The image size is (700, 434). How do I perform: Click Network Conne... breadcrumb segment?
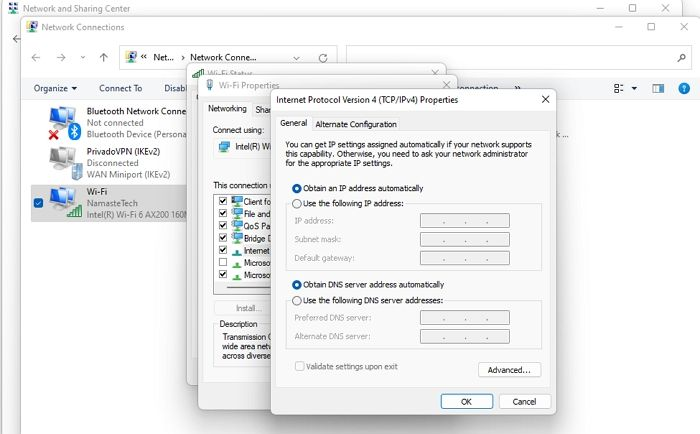pyautogui.click(x=223, y=57)
